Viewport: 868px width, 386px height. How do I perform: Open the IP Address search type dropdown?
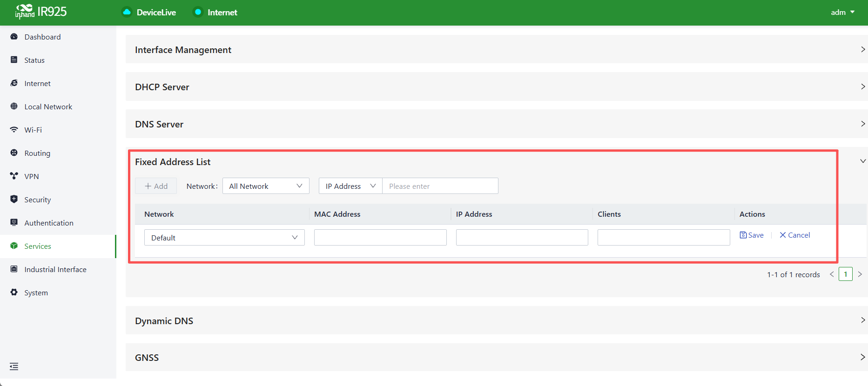pyautogui.click(x=350, y=186)
